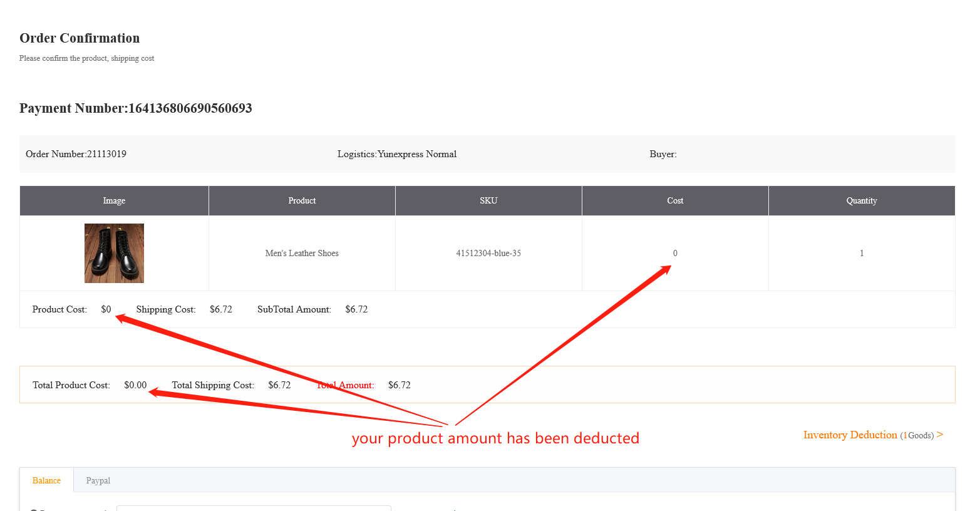The width and height of the screenshot is (980, 511).
Task: Click the red product amount deducted note
Action: 495,438
